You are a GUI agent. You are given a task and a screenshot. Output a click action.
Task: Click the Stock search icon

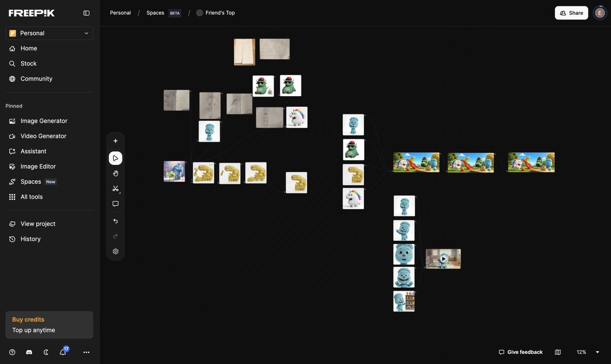point(12,64)
